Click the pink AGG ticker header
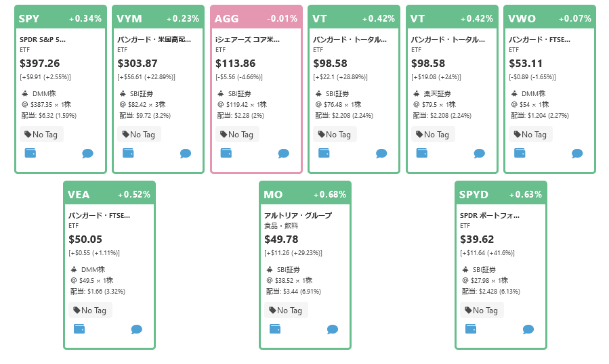This screenshot has width=609, height=364. click(226, 19)
